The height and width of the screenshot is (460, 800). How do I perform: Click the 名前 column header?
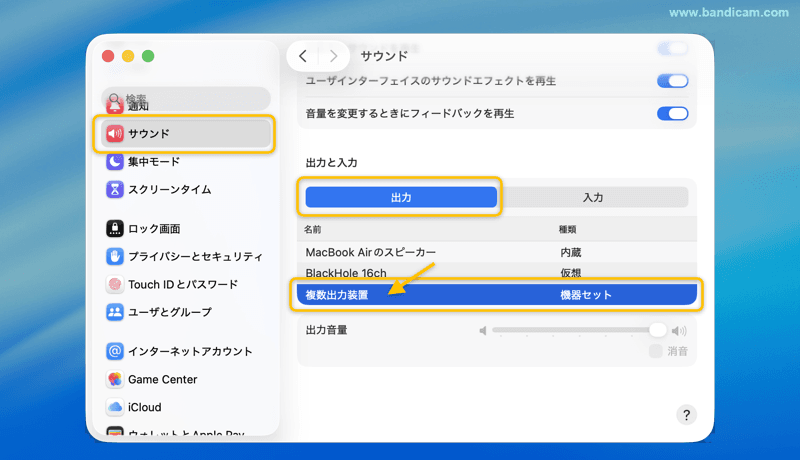[x=313, y=229]
